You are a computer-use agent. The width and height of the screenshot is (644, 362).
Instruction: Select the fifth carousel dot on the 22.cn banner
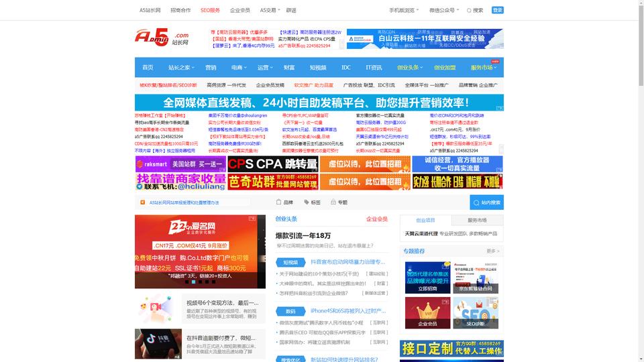[x=213, y=282]
